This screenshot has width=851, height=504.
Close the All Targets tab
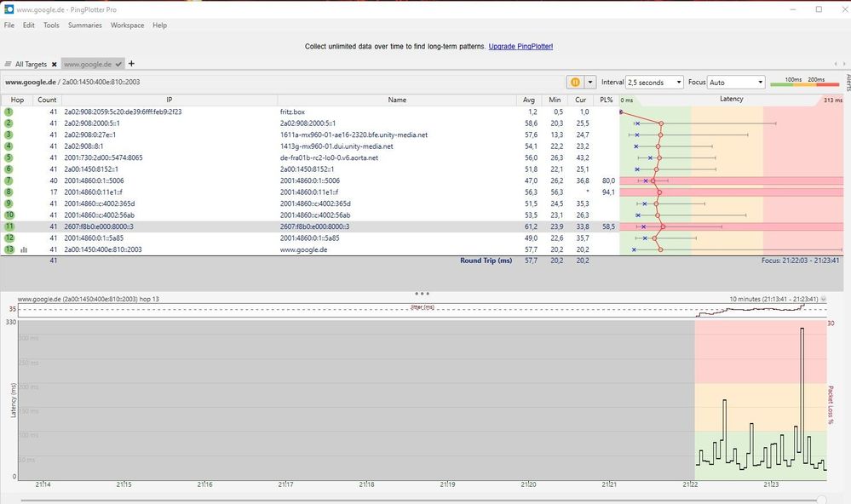point(55,64)
